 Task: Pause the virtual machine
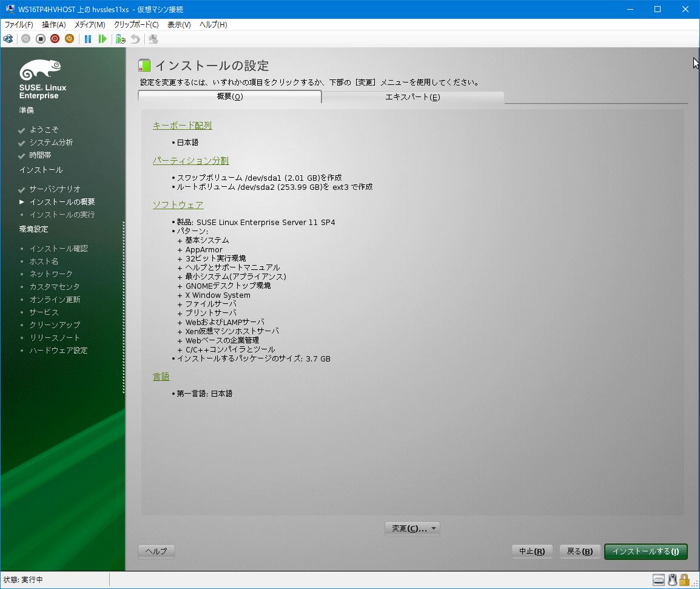tap(88, 39)
